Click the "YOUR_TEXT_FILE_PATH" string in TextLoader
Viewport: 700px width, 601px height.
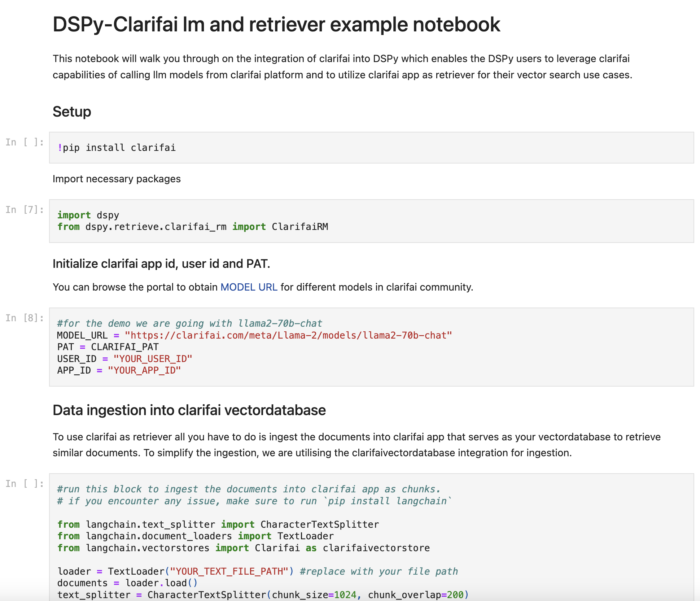point(229,571)
